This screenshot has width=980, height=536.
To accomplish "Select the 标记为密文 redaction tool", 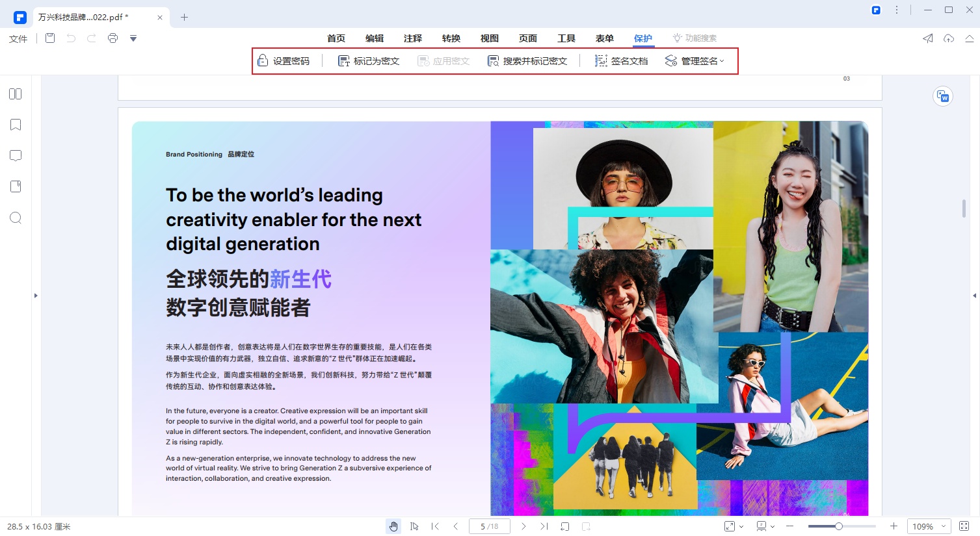I will coord(367,60).
